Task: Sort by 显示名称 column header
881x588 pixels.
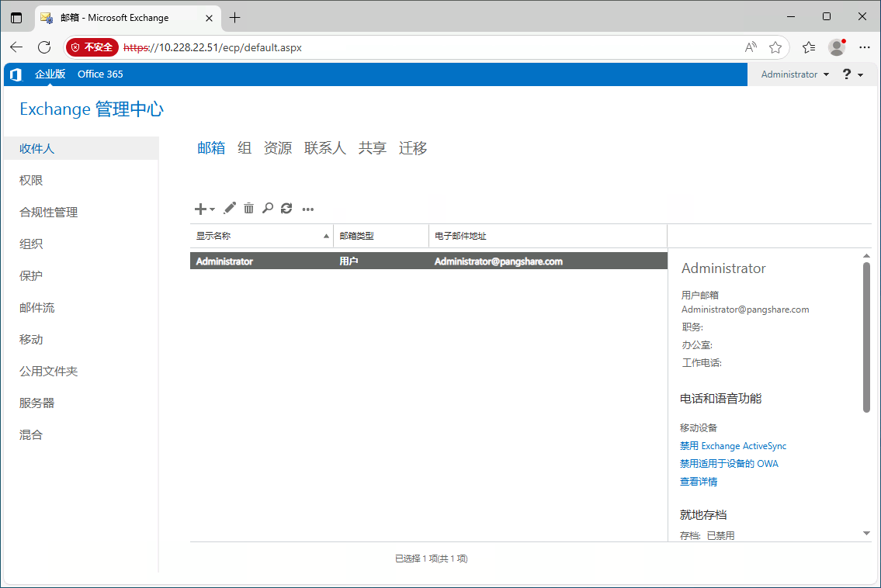Action: [x=261, y=236]
